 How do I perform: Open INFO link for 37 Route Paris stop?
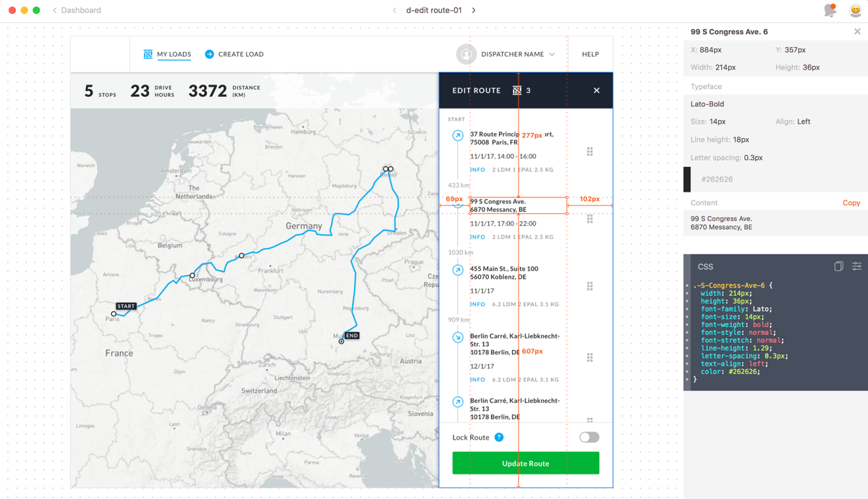tap(477, 170)
